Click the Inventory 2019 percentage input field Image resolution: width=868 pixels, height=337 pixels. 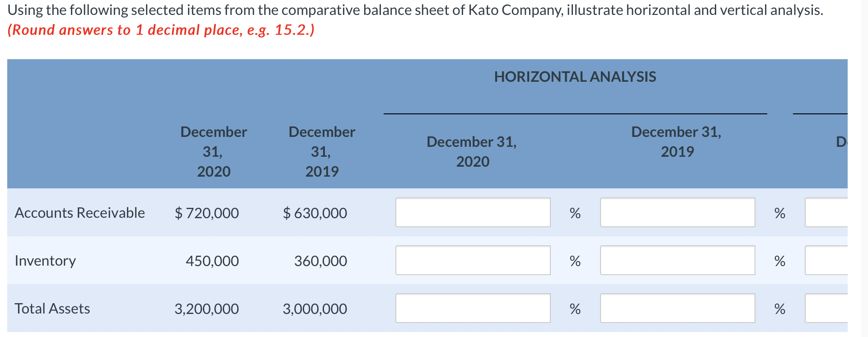pyautogui.click(x=677, y=260)
